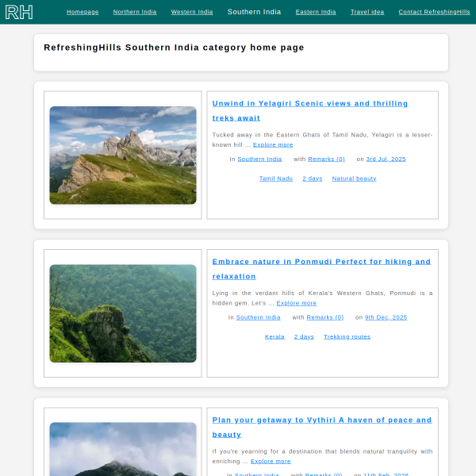Click the Yelagiri mountain thumbnail image
The height and width of the screenshot is (476, 476).
tap(123, 155)
